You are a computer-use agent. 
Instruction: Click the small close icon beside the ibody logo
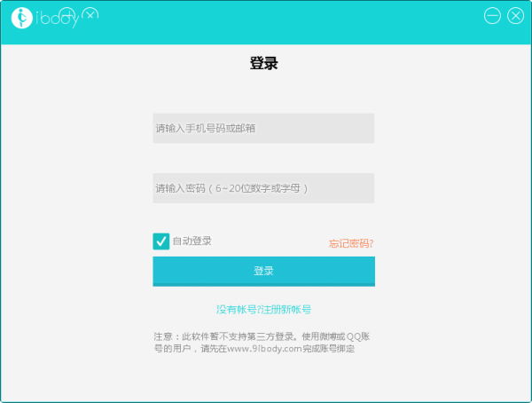[91, 14]
